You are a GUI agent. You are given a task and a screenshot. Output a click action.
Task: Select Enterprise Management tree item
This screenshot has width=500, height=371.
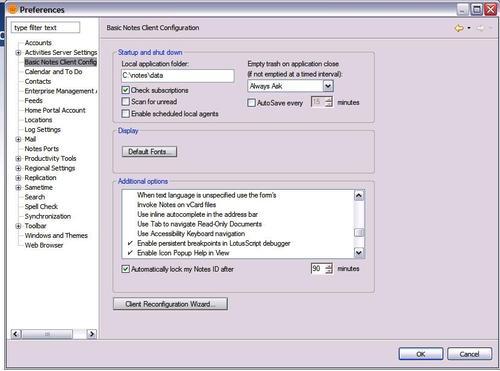point(61,91)
